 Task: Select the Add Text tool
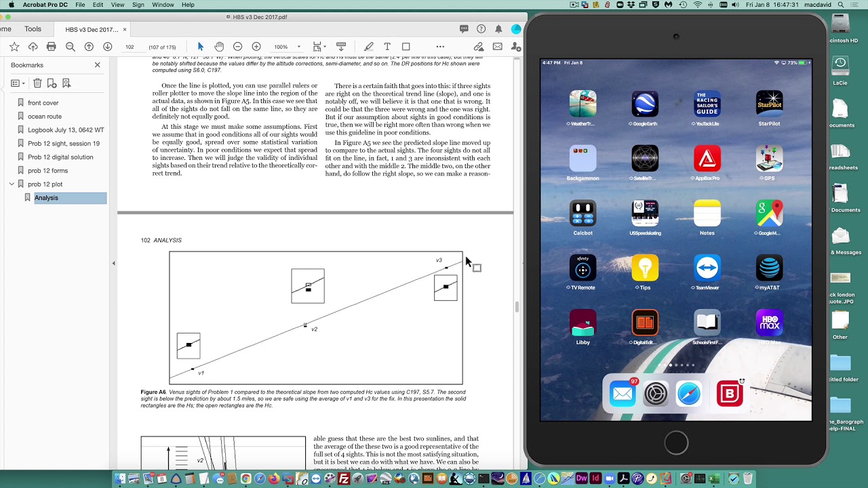[387, 47]
